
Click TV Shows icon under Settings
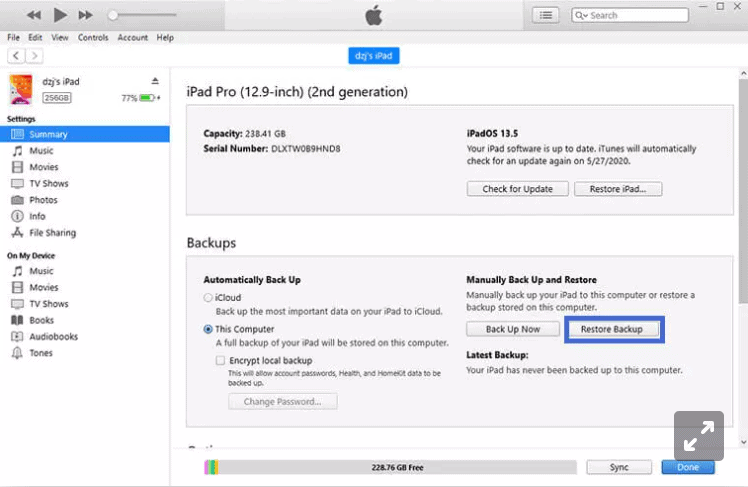click(17, 184)
